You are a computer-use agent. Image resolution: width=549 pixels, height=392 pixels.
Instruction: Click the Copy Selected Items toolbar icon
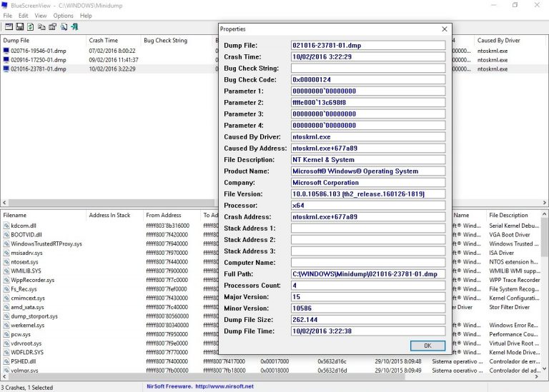(41, 27)
